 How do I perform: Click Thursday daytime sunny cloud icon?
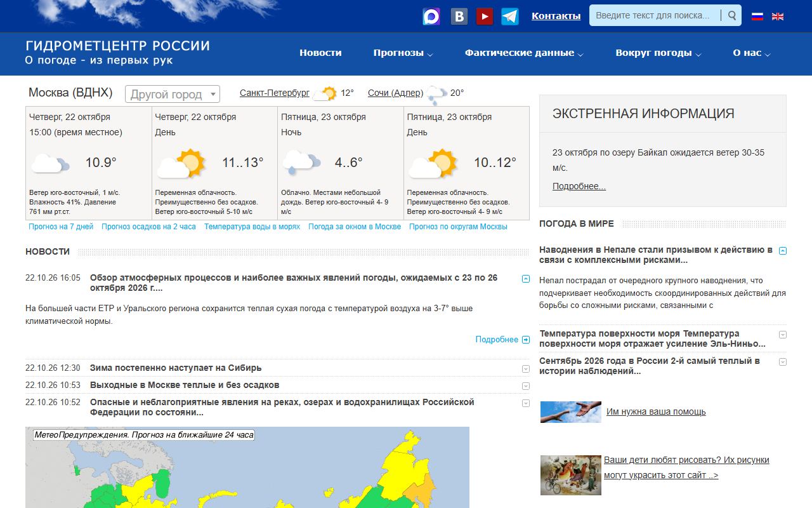coord(181,164)
